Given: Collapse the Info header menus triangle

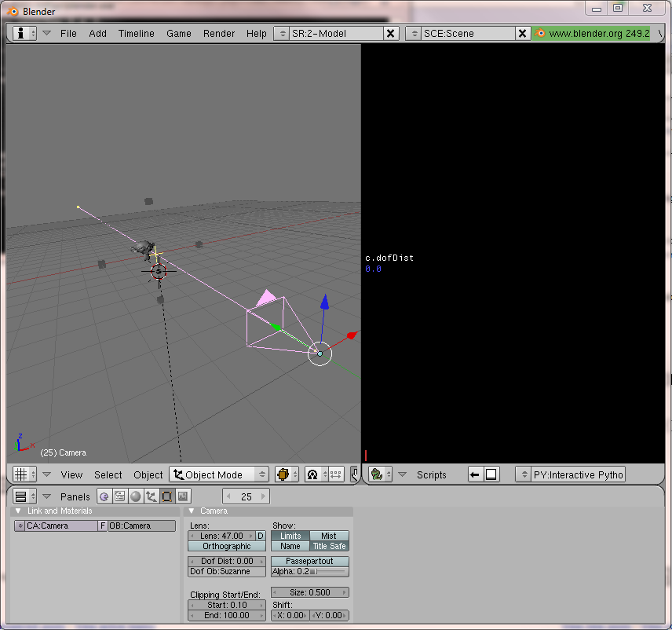Looking at the screenshot, I should [47, 33].
